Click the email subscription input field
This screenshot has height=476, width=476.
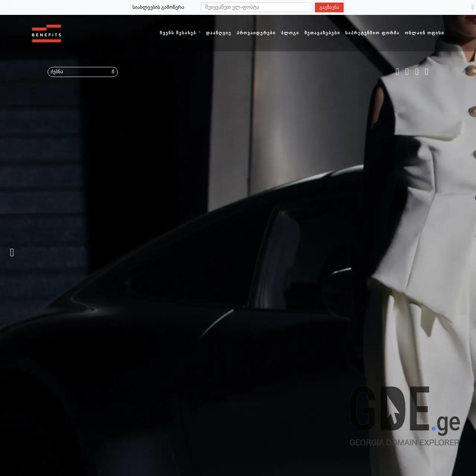(x=256, y=7)
